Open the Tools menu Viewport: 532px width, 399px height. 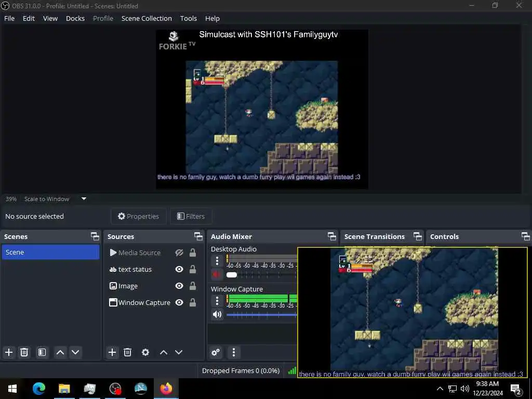188,18
